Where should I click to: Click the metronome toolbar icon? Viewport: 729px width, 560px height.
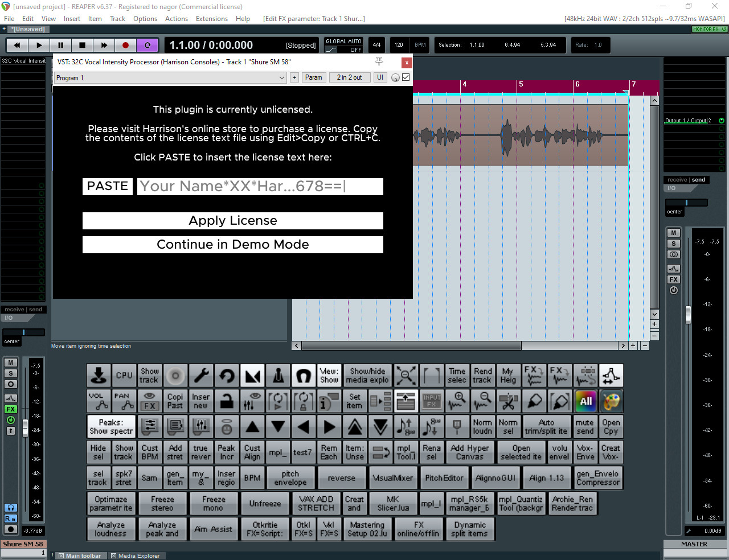pyautogui.click(x=278, y=376)
